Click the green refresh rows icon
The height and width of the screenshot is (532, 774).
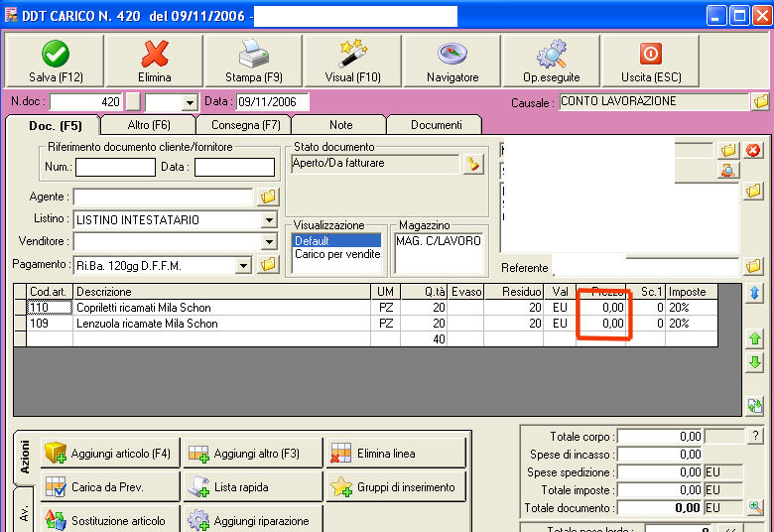[x=754, y=406]
